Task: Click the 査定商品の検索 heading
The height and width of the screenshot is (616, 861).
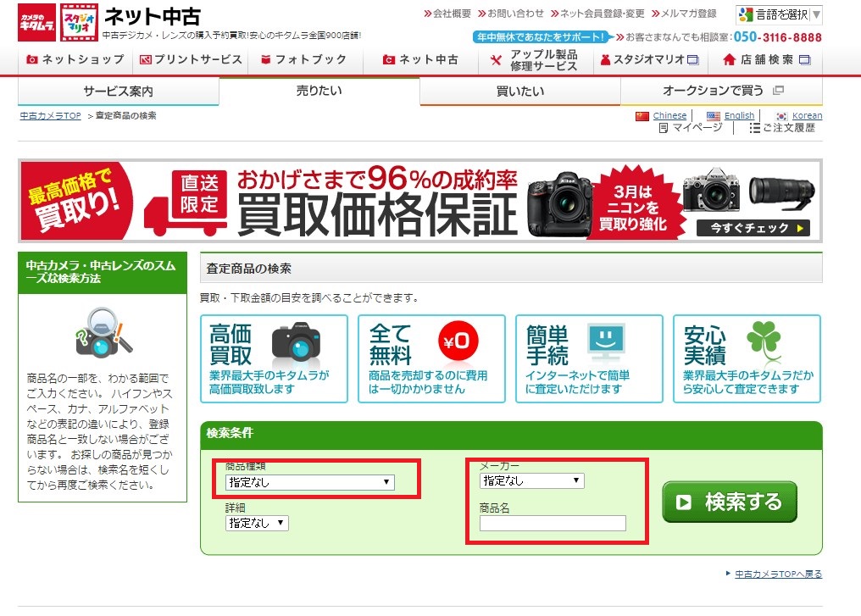Action: click(x=249, y=269)
